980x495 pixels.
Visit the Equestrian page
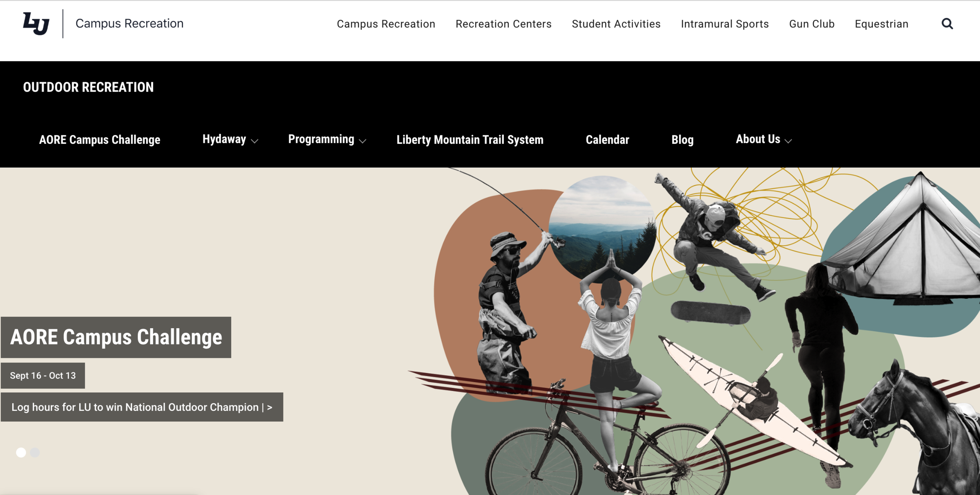click(881, 24)
